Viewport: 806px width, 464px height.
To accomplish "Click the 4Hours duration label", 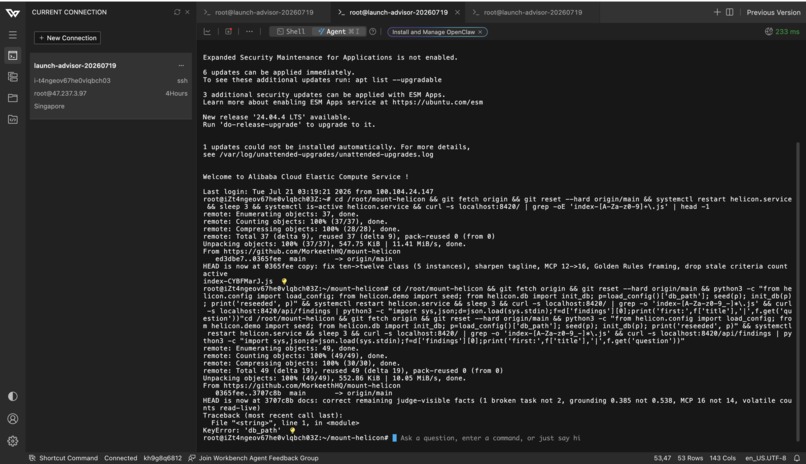I will click(176, 94).
